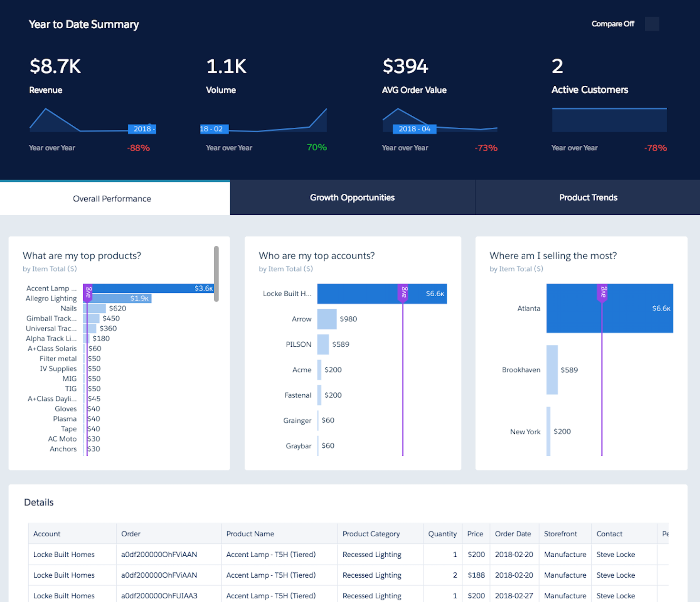Toggle the Compare Off switch
The height and width of the screenshot is (602, 700).
click(x=651, y=24)
